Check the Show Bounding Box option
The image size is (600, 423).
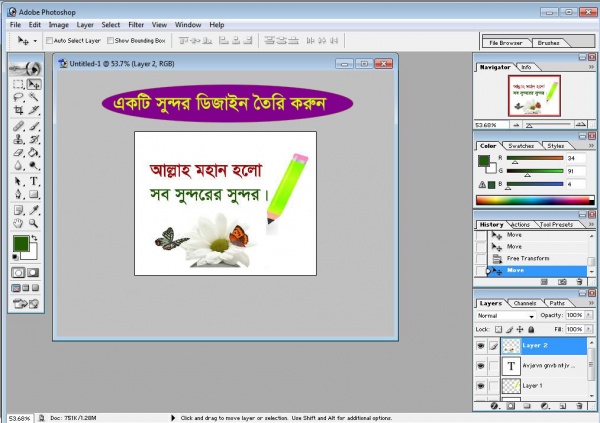click(111, 41)
